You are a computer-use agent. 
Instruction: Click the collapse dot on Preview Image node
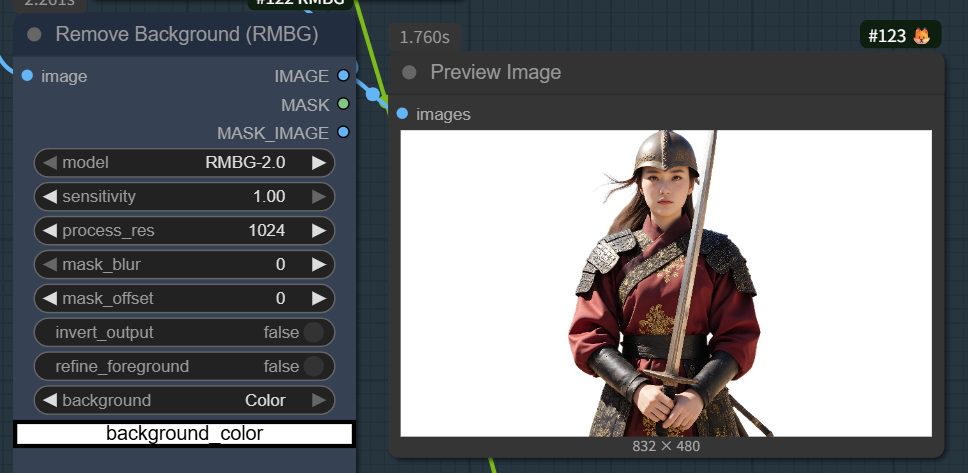(409, 72)
